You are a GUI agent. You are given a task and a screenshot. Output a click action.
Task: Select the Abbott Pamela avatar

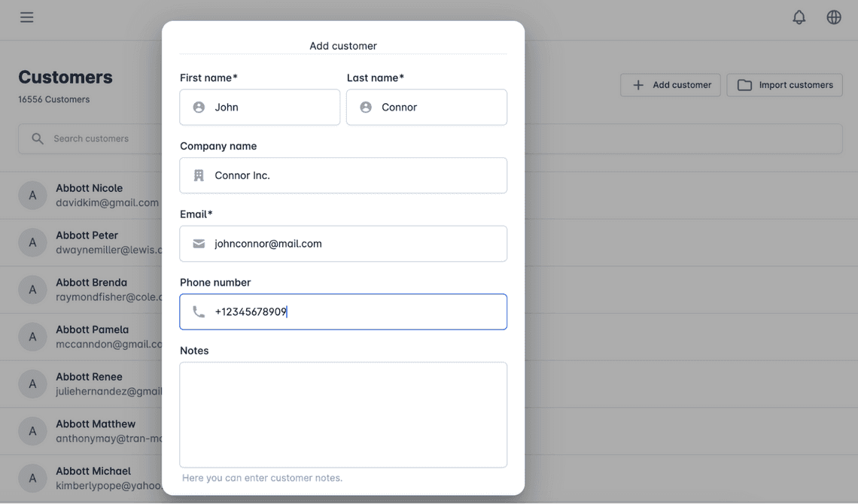point(33,337)
